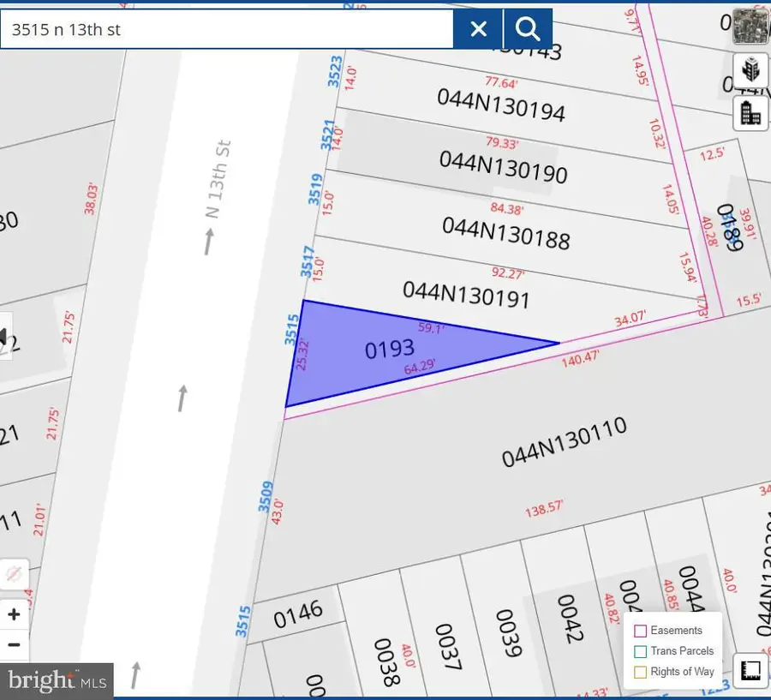Clear the search with the X button
The image size is (771, 700).
coord(477,28)
